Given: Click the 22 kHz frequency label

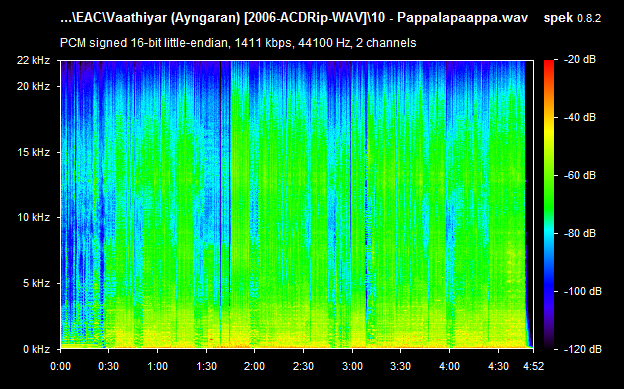Looking at the screenshot, I should click(33, 61).
